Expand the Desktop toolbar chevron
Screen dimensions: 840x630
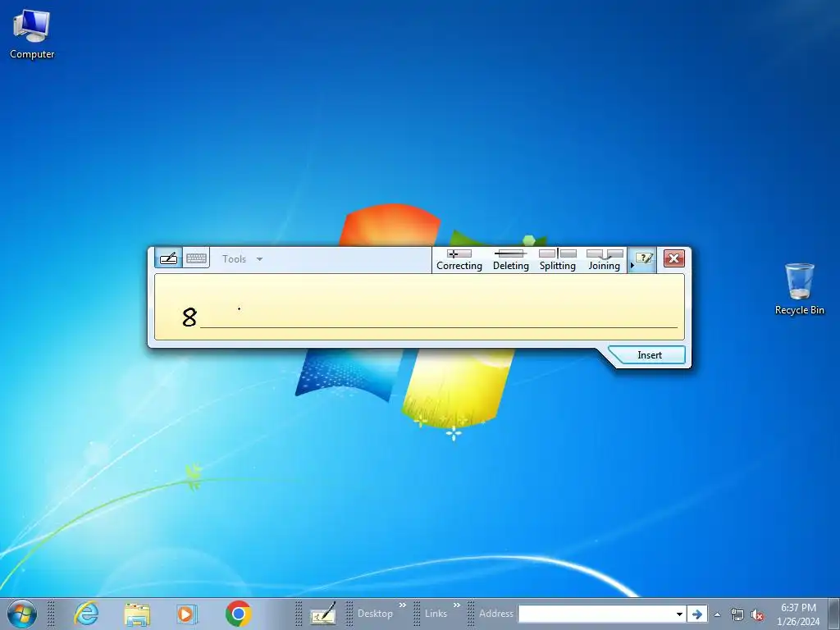(402, 605)
